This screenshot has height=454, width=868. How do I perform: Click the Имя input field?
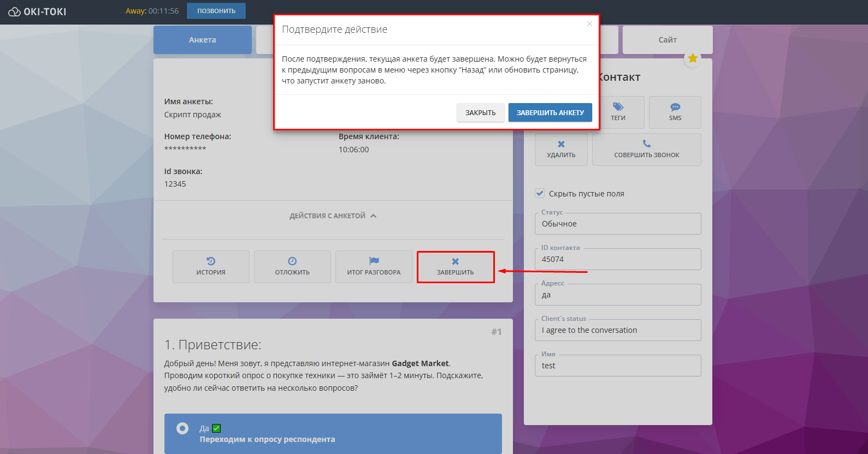pyautogui.click(x=617, y=366)
